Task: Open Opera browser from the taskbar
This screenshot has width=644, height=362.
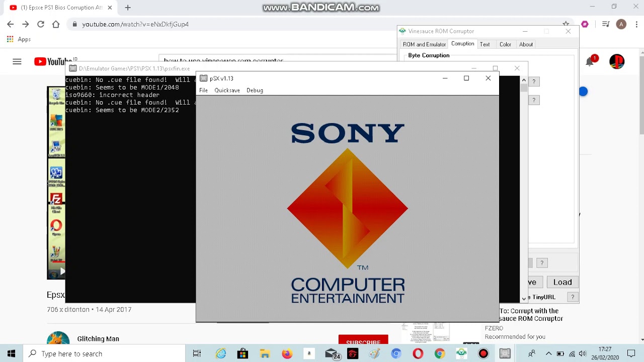Action: (x=418, y=353)
